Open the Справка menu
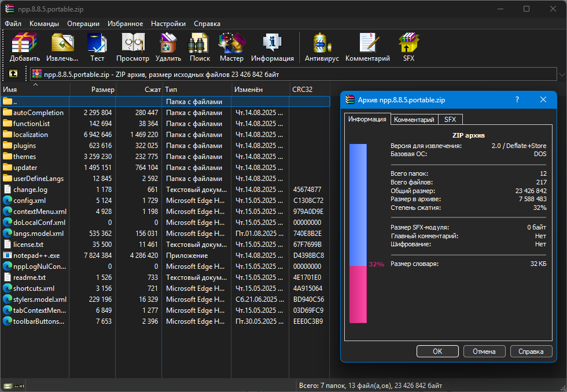The height and width of the screenshot is (392, 567). pyautogui.click(x=207, y=24)
